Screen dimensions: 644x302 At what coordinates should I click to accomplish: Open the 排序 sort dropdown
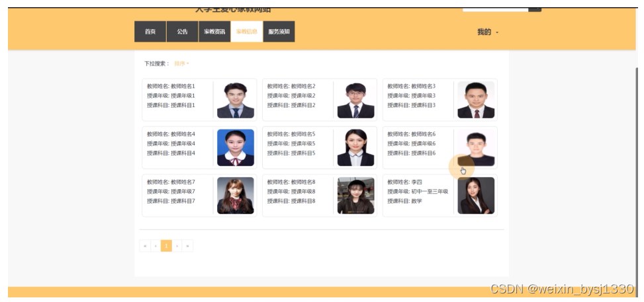click(x=181, y=63)
